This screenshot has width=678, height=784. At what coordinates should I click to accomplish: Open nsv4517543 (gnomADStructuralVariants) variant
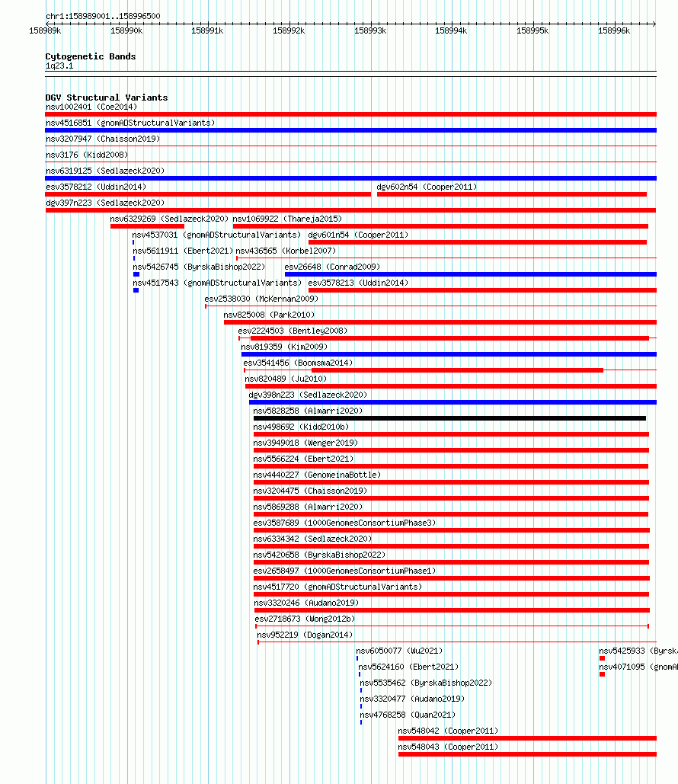pos(217,283)
